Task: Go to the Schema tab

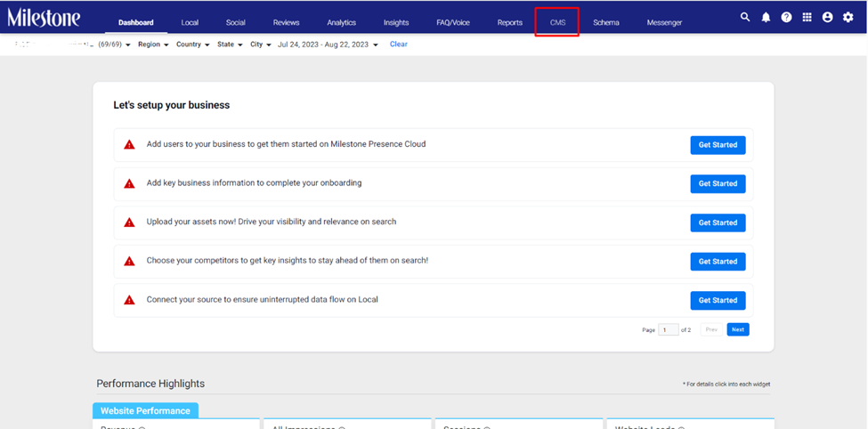Action: [x=606, y=22]
